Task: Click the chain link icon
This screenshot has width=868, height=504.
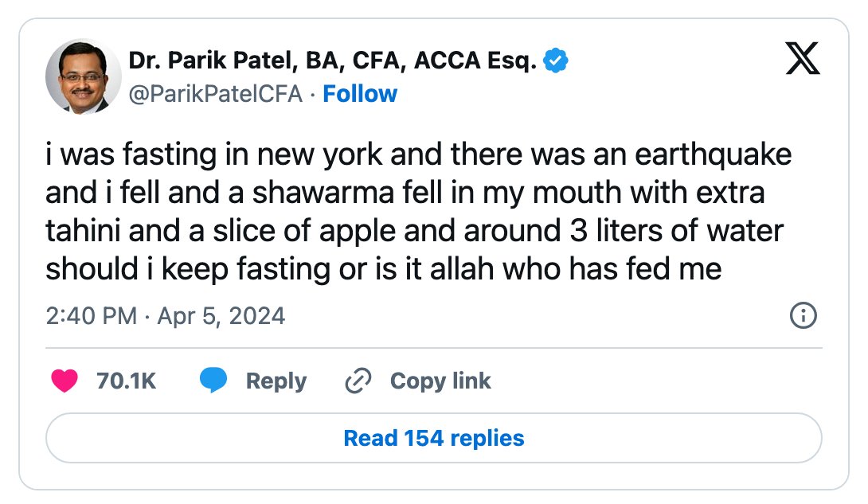Action: point(358,381)
